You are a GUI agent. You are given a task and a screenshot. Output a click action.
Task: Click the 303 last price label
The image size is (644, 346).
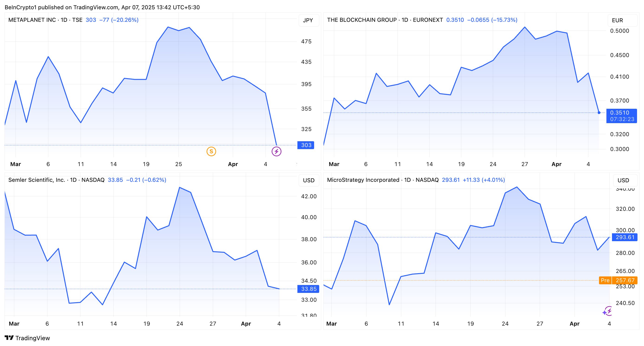(x=306, y=145)
